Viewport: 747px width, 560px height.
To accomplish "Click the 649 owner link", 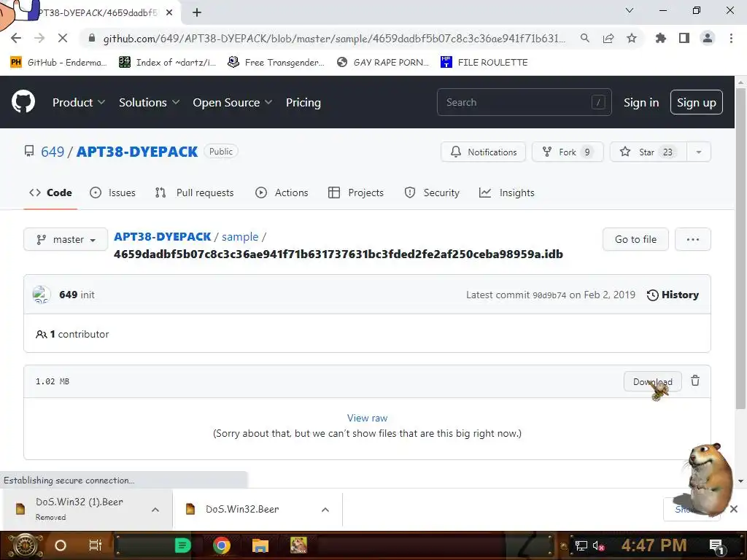I will (53, 152).
